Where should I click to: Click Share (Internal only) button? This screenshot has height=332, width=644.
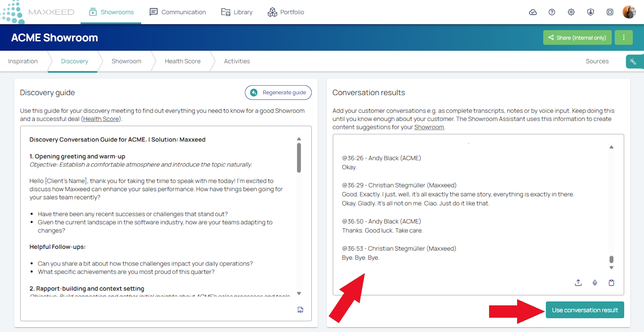(577, 38)
